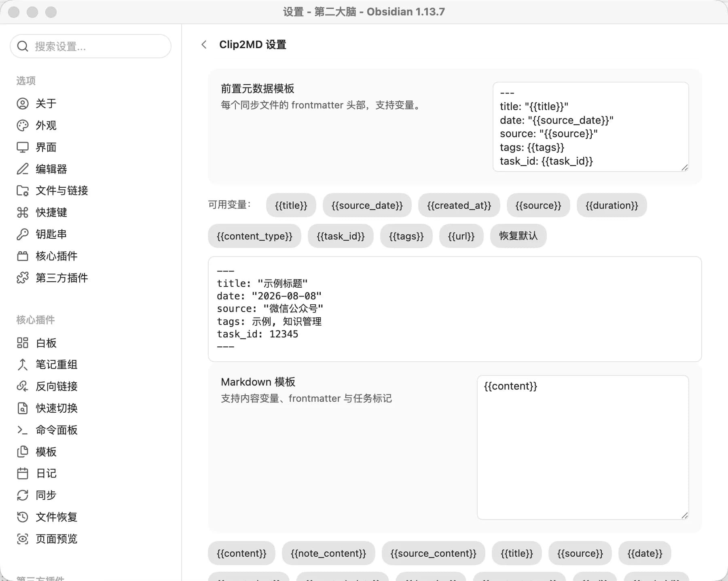
Task: Insert {{content}} chip below Markdown template
Action: point(241,553)
